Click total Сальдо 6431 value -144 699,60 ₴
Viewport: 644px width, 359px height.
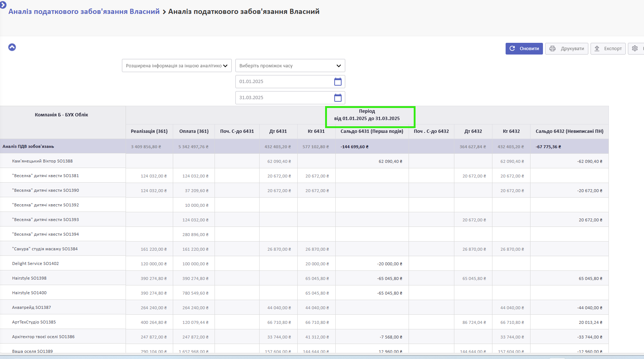354,147
